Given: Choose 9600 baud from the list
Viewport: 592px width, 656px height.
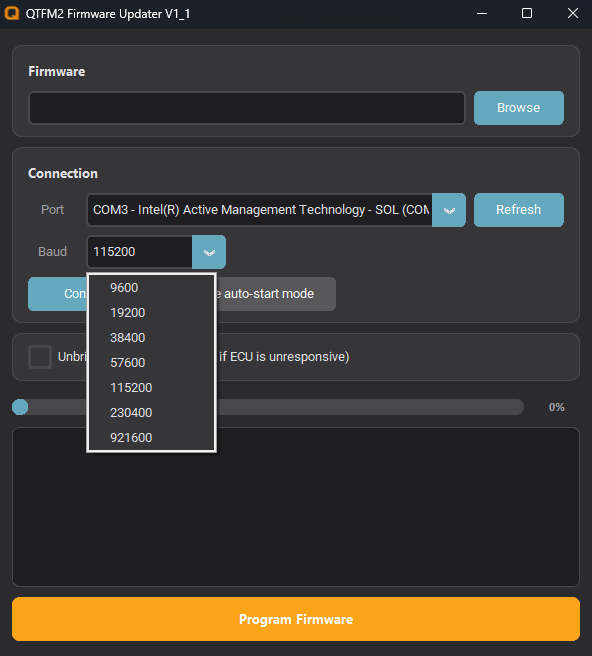Looking at the screenshot, I should pos(151,288).
